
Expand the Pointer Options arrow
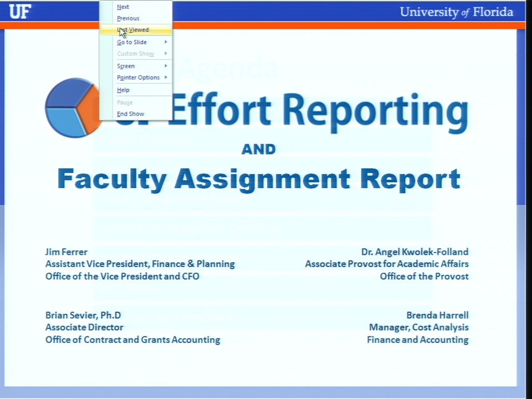coord(166,78)
